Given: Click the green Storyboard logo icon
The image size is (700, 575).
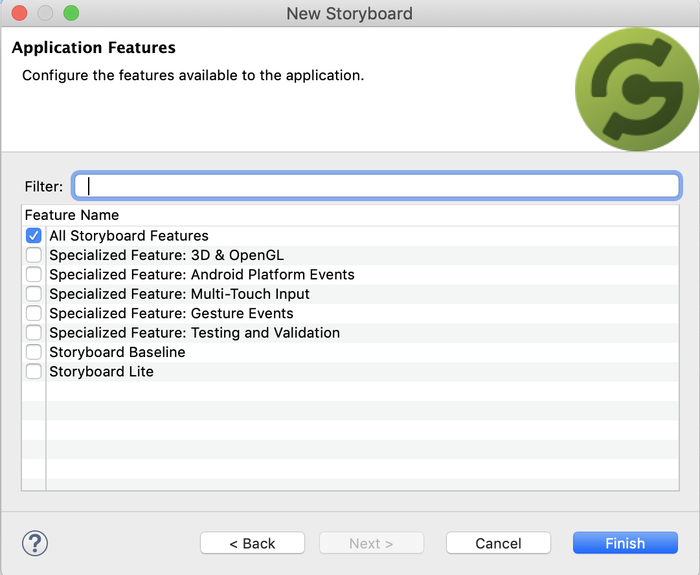Looking at the screenshot, I should coord(637,89).
